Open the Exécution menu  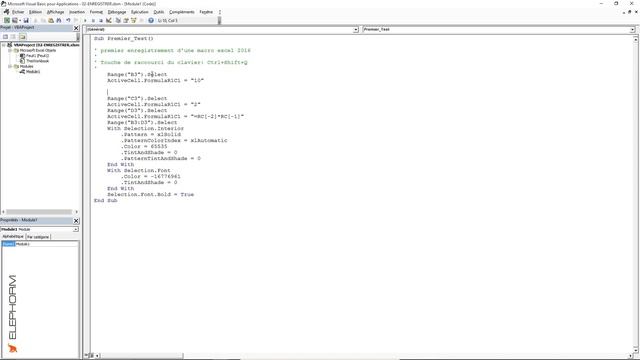(x=140, y=12)
